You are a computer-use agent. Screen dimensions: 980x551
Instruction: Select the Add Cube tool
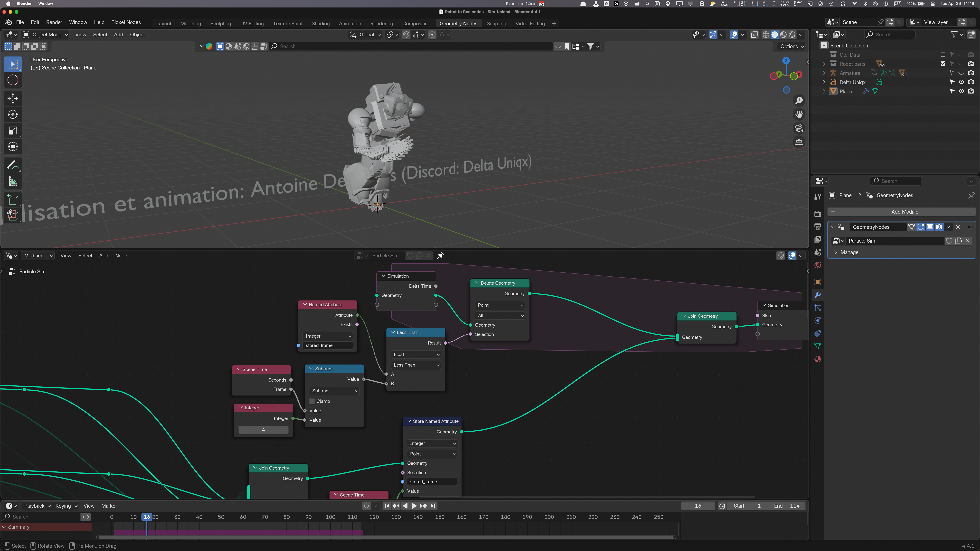[x=13, y=200]
